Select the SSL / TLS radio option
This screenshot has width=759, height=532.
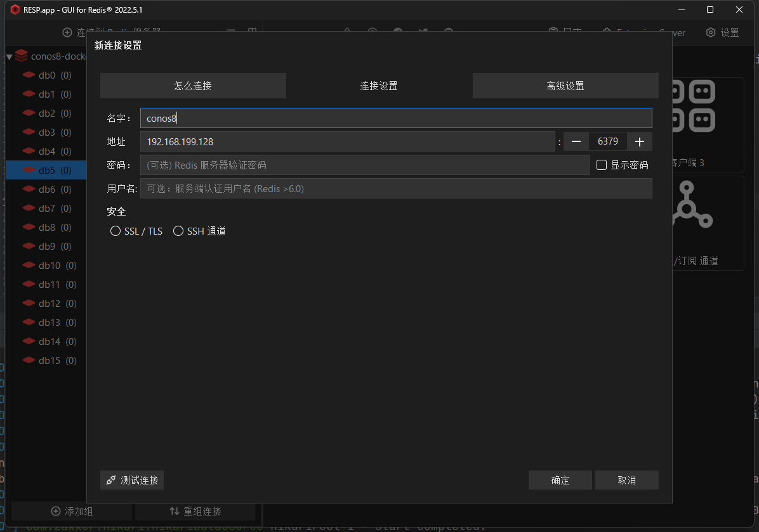(115, 231)
